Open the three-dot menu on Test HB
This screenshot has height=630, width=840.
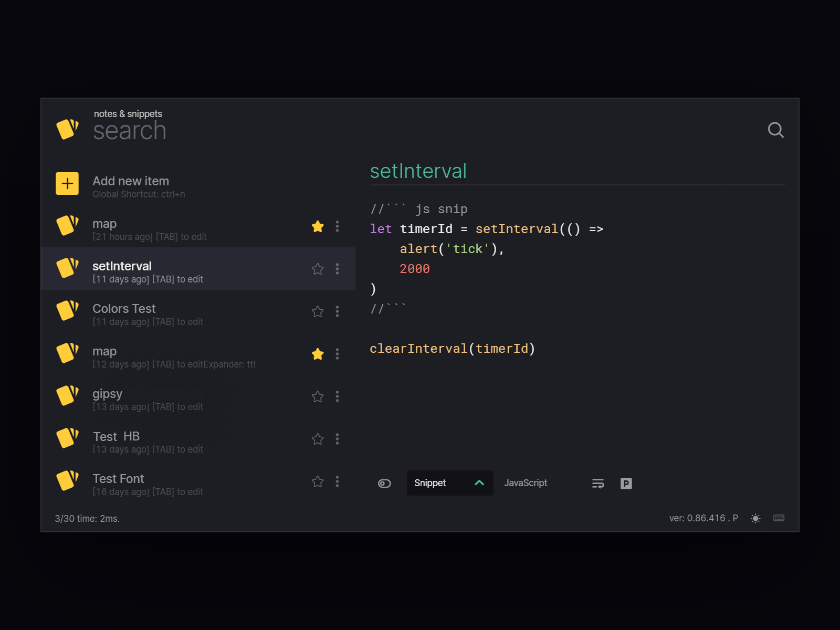click(x=338, y=439)
